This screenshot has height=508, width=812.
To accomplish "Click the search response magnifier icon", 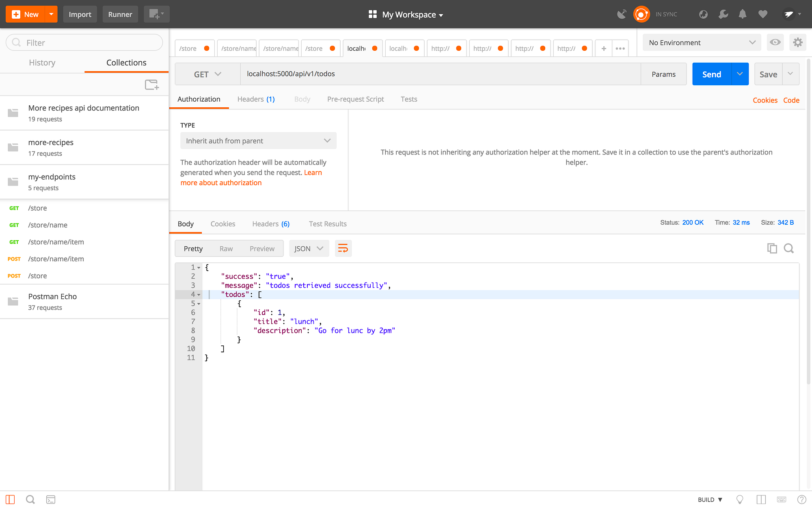I will click(789, 248).
